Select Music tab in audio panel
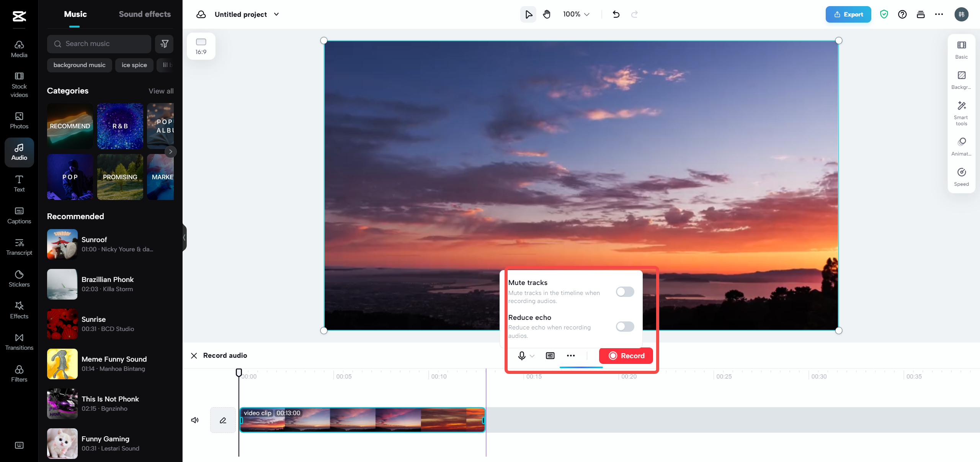Image resolution: width=980 pixels, height=462 pixels. 75,14
